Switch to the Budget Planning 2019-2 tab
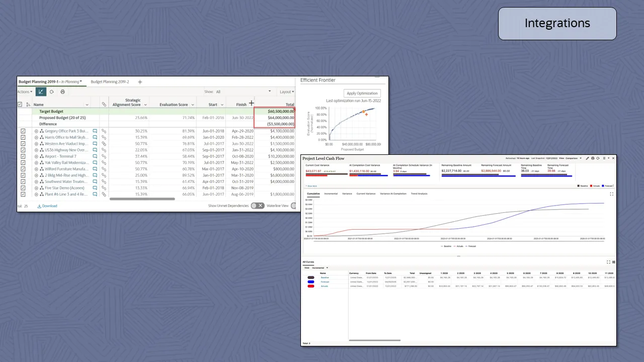 110,81
